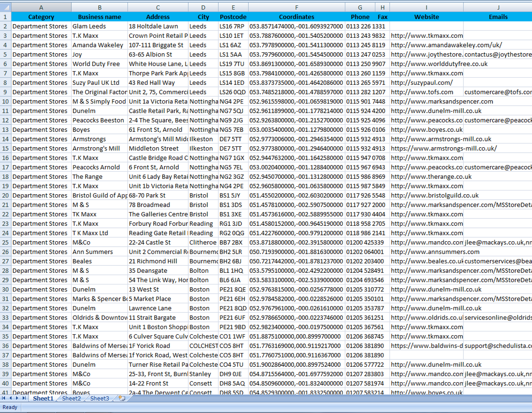The image size is (532, 413).
Task: Select the 'Armstrong's Mill' cell
Action: click(x=99, y=148)
